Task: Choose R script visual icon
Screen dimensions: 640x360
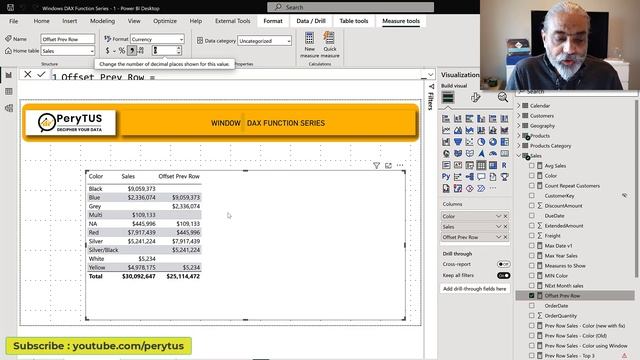Action: click(x=504, y=165)
